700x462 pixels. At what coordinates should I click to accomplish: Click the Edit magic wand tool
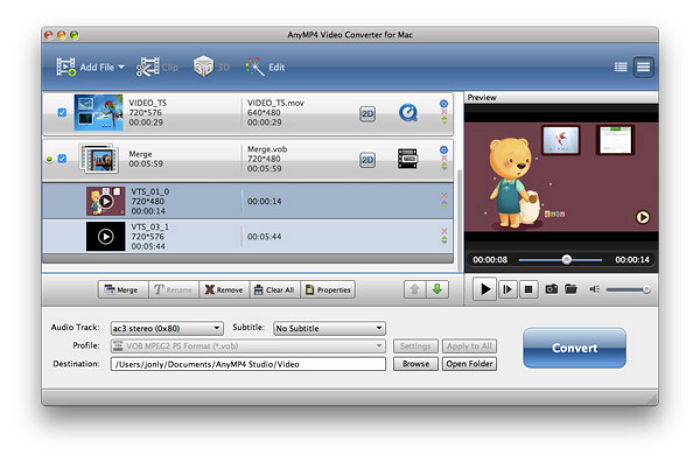coord(264,67)
